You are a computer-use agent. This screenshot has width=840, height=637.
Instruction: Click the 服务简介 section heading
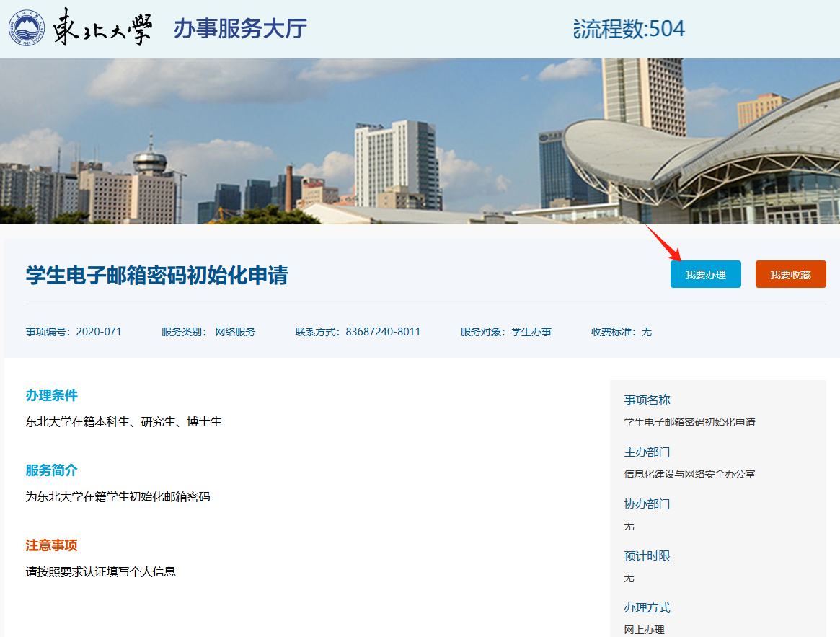tap(51, 470)
